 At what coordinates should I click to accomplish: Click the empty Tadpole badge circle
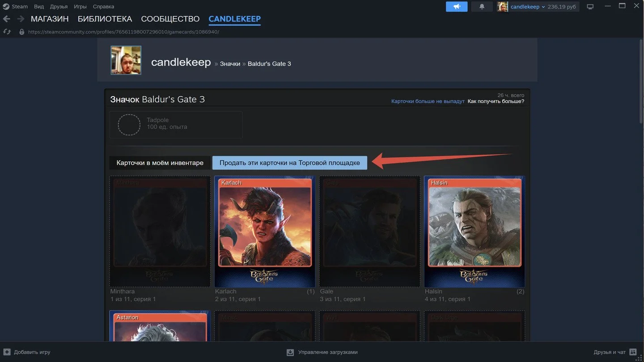coord(129,125)
